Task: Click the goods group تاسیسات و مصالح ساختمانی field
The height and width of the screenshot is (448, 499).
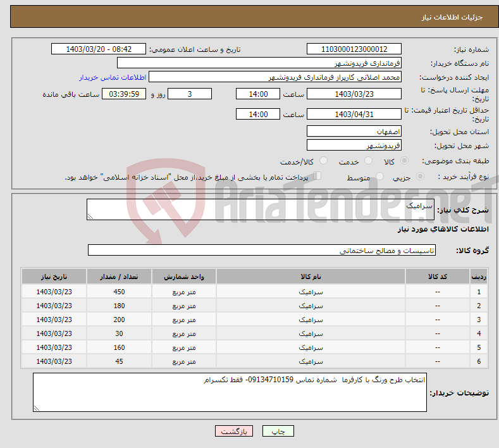Action: pyautogui.click(x=262, y=250)
